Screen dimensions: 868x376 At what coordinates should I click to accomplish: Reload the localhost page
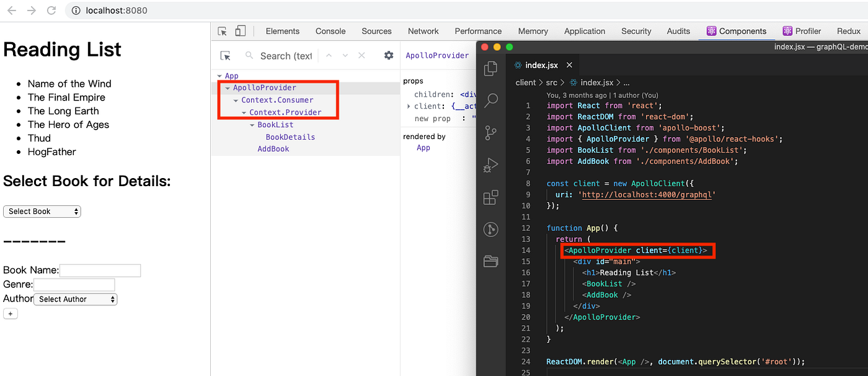click(x=51, y=11)
